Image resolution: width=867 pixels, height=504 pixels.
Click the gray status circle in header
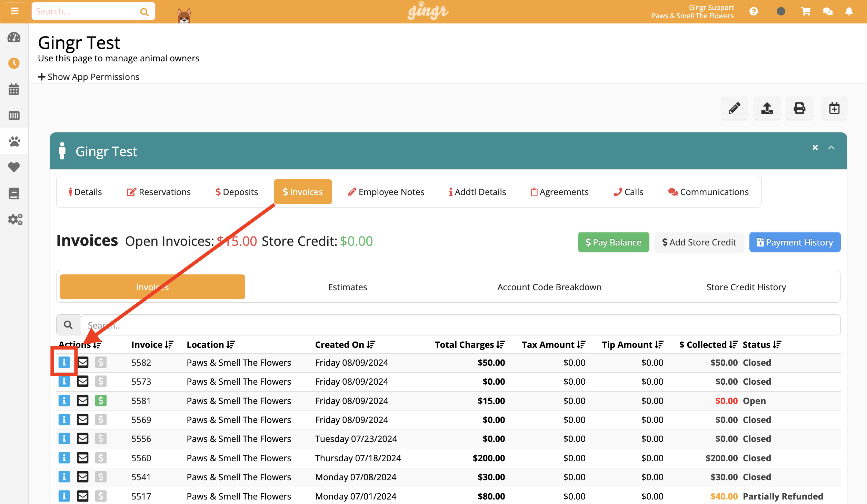781,11
